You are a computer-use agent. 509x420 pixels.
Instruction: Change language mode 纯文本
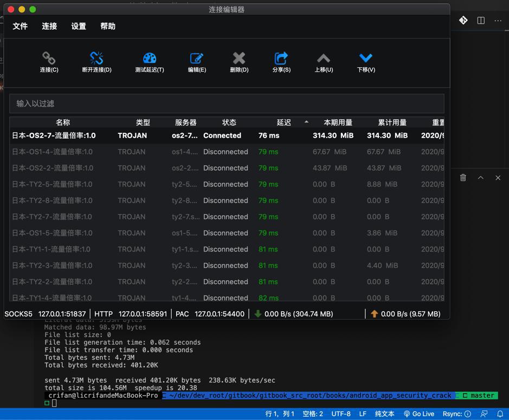385,414
